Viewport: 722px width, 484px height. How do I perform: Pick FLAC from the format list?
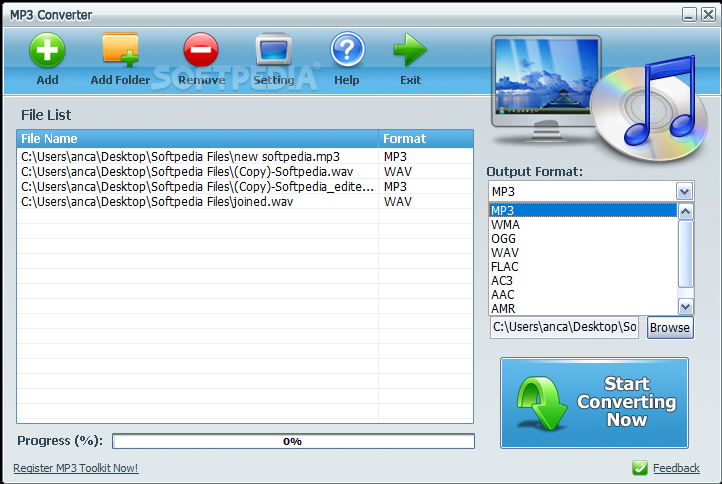click(x=582, y=267)
